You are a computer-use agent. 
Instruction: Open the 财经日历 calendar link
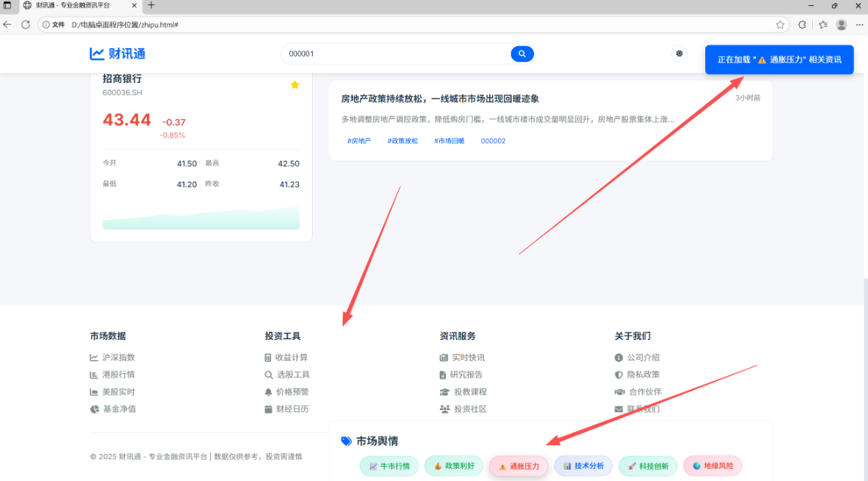pyautogui.click(x=292, y=409)
